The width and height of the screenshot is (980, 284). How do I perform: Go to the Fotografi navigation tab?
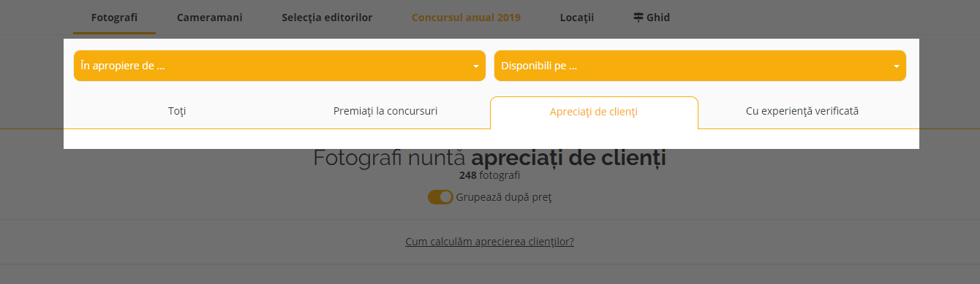(x=114, y=18)
